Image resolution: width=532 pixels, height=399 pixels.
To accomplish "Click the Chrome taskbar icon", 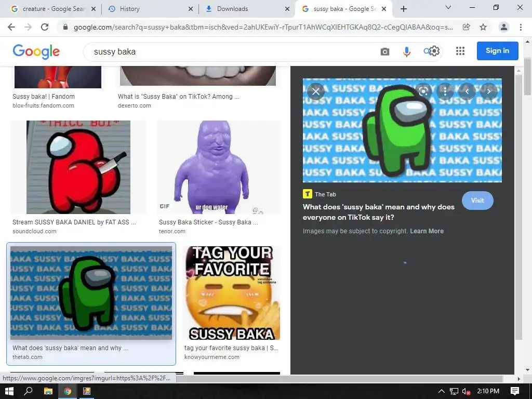I will click(x=68, y=391).
